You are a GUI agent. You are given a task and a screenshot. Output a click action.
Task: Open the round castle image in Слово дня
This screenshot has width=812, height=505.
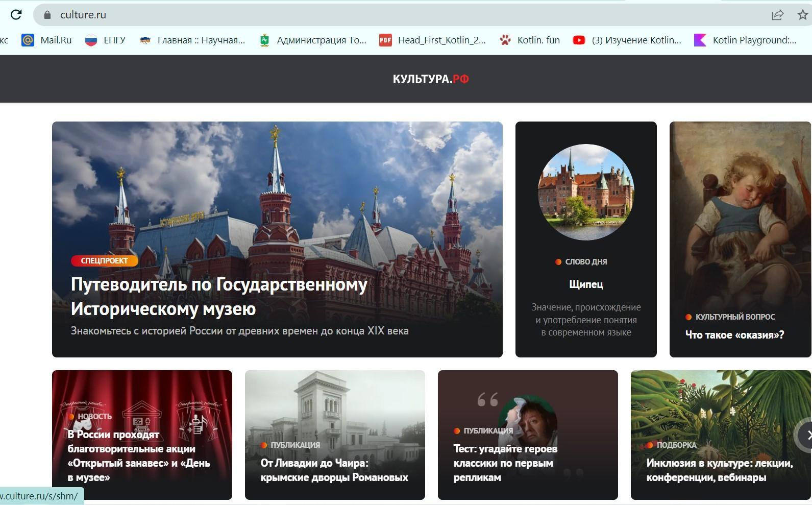tap(586, 192)
